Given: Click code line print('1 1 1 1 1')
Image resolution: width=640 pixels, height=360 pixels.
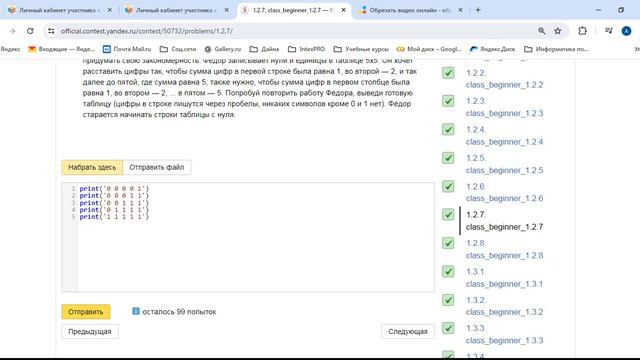Looking at the screenshot, I should (x=114, y=217).
